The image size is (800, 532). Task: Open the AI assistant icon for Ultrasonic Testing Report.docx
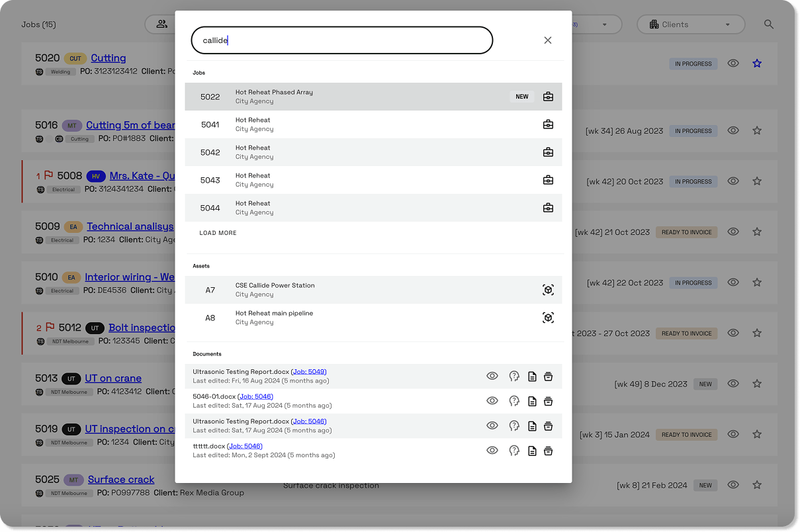click(x=514, y=376)
